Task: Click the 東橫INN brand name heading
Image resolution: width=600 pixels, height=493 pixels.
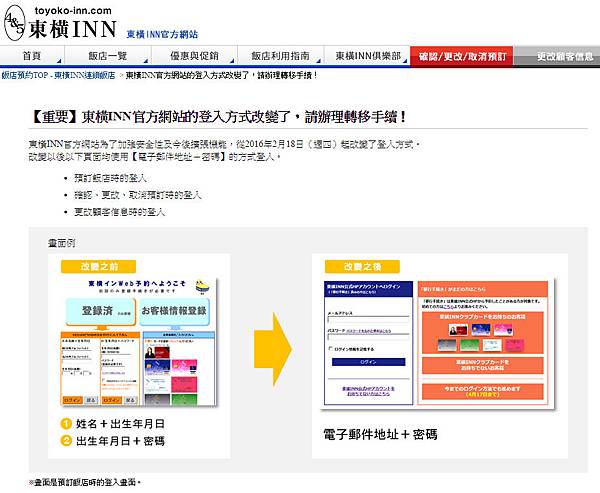Action: coord(72,29)
